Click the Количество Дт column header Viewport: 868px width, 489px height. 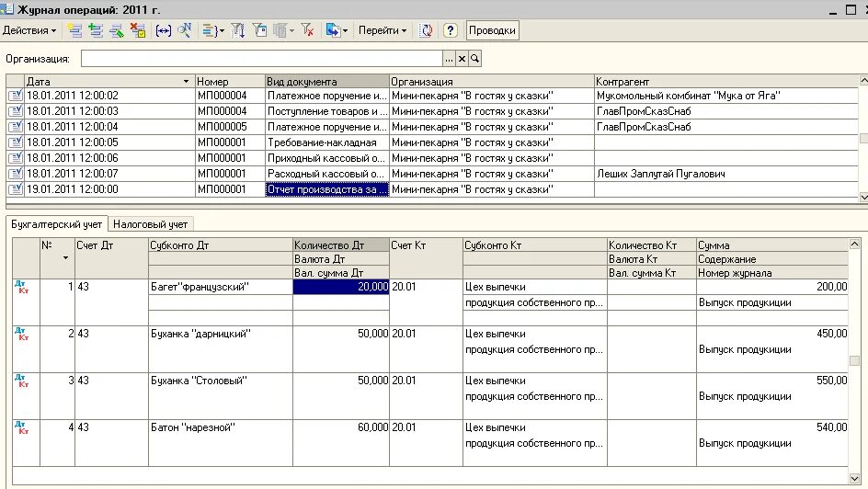click(x=341, y=245)
